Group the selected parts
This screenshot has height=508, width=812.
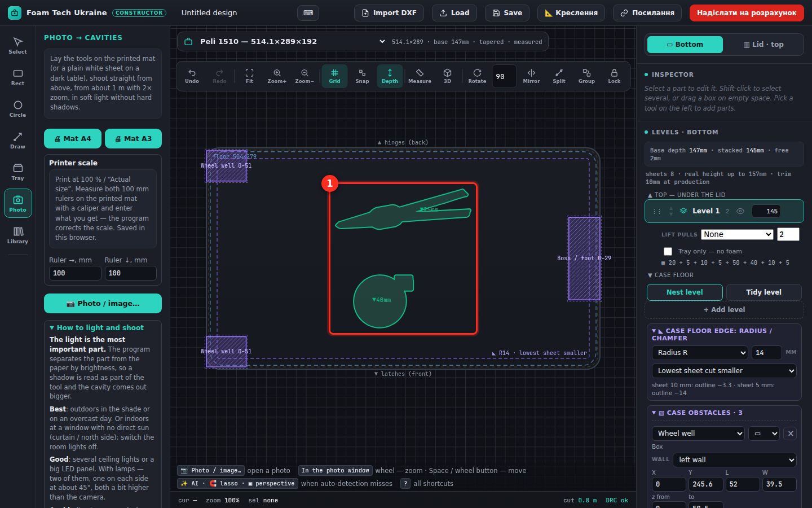click(586, 76)
